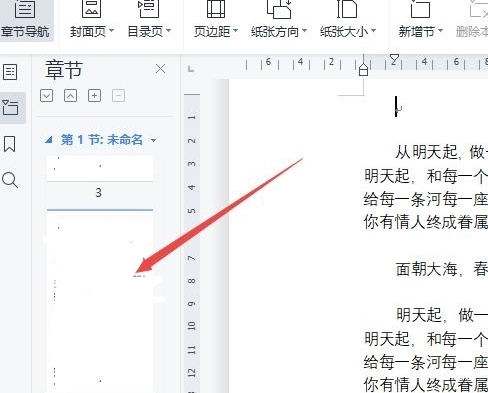Click the margins icon above 页边距
Viewport: 488px width, 393px height.
(216, 9)
